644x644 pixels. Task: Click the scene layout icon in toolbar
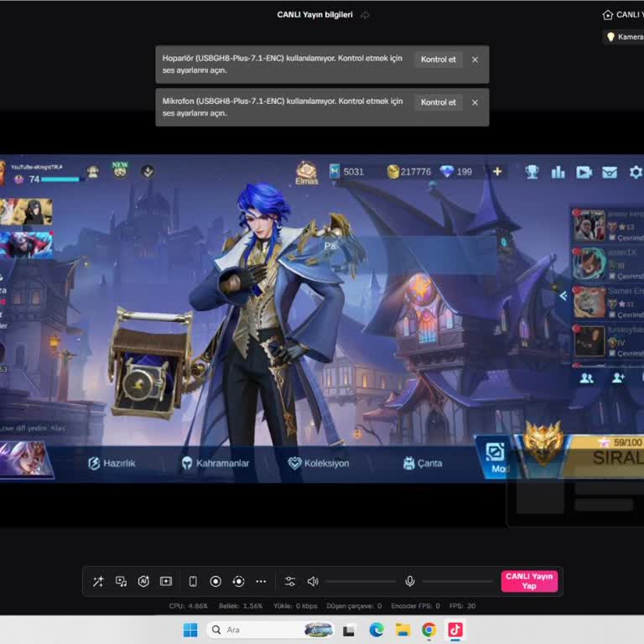coord(166,581)
